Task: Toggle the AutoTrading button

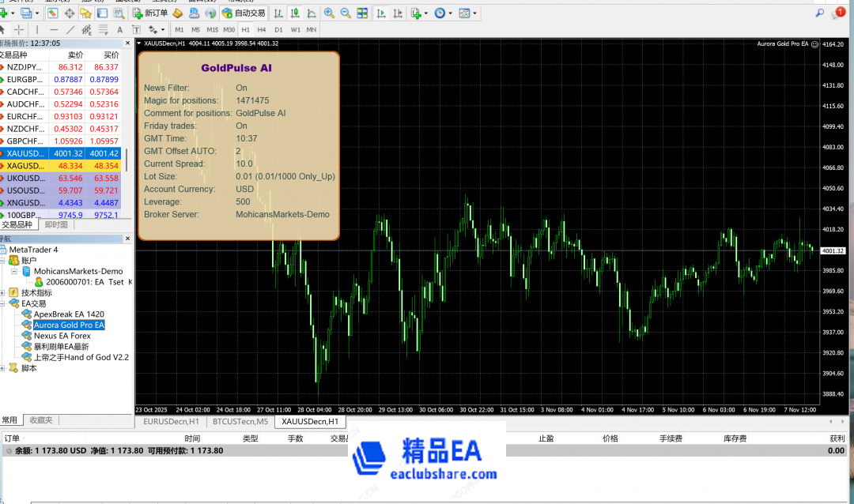Action: click(x=244, y=13)
